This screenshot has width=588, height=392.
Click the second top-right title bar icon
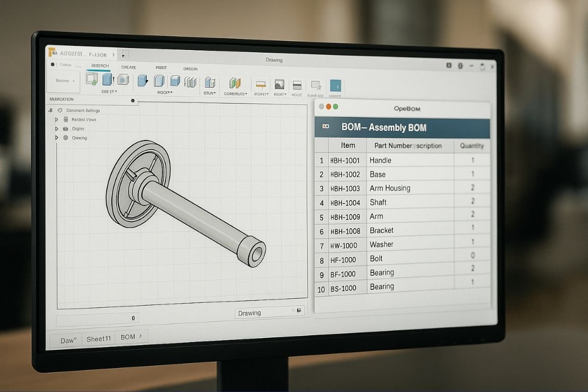point(460,66)
